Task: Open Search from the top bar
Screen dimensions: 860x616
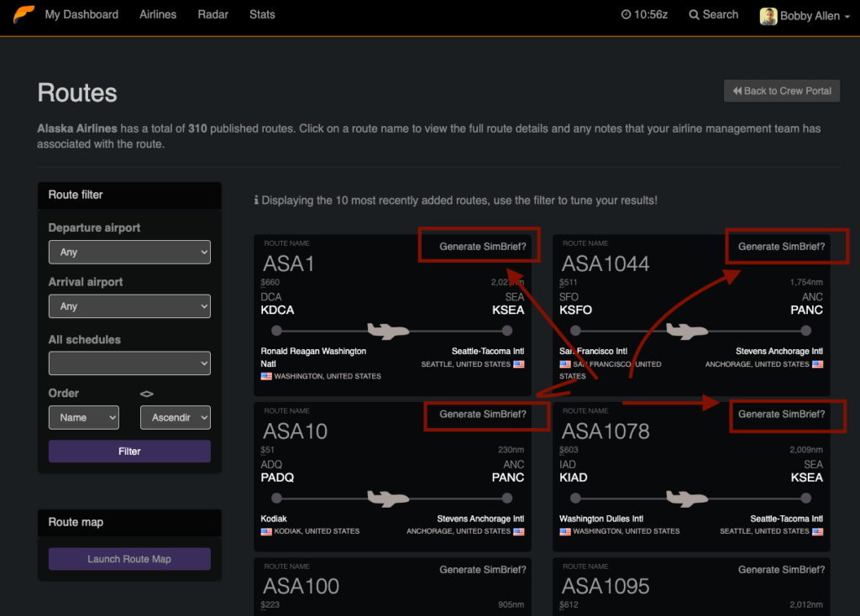Action: (714, 15)
